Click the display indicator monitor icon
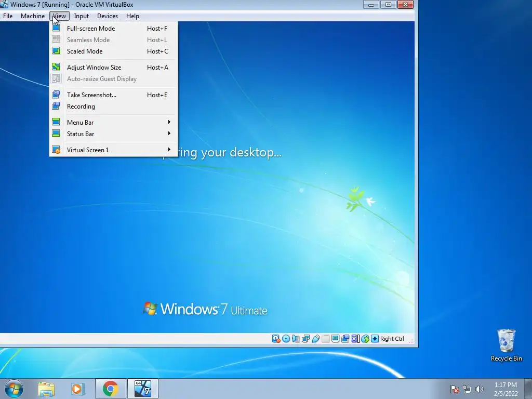 pos(335,339)
